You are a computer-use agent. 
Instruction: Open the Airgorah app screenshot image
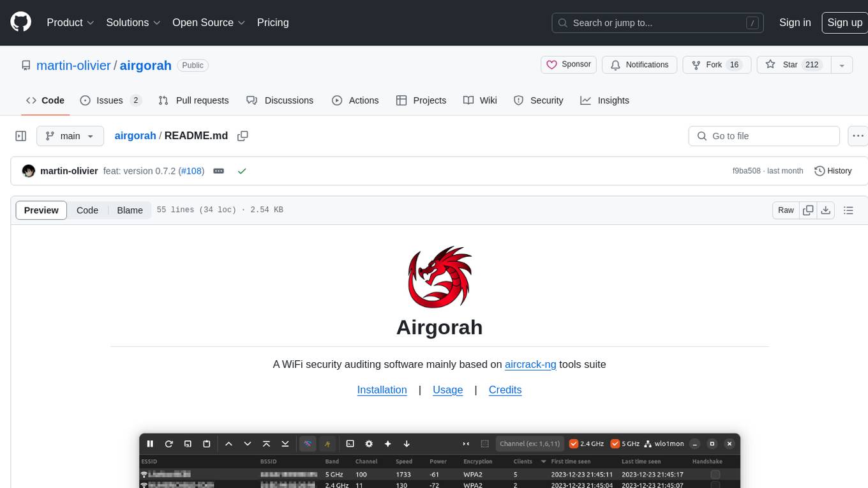pos(440,461)
